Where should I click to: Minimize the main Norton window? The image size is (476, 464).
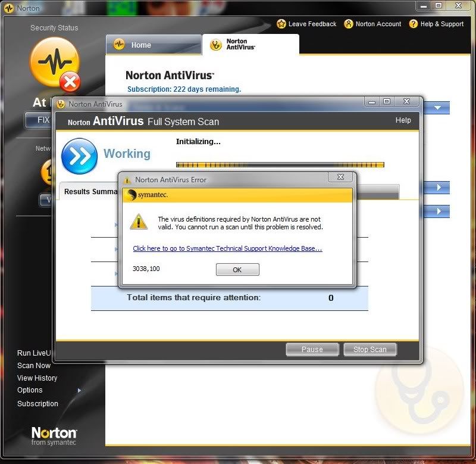click(x=424, y=6)
